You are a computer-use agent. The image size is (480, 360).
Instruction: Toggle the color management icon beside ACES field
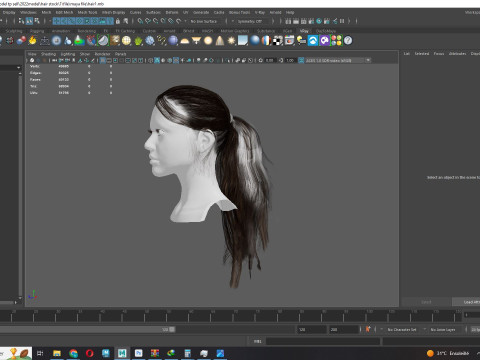pos(301,60)
